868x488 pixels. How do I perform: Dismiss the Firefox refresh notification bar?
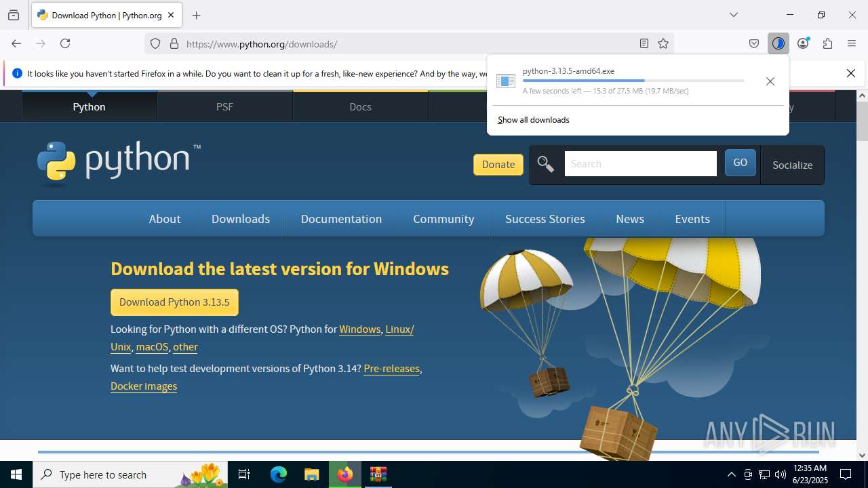851,73
